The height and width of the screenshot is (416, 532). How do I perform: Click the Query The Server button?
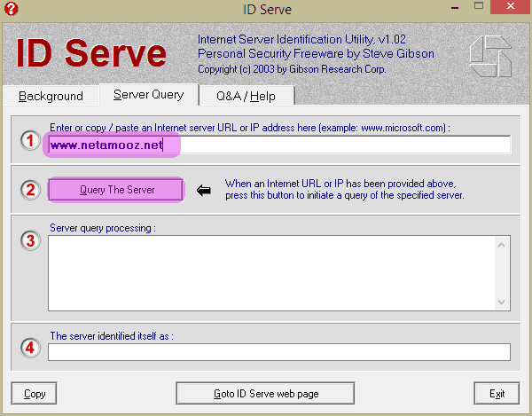pyautogui.click(x=116, y=190)
